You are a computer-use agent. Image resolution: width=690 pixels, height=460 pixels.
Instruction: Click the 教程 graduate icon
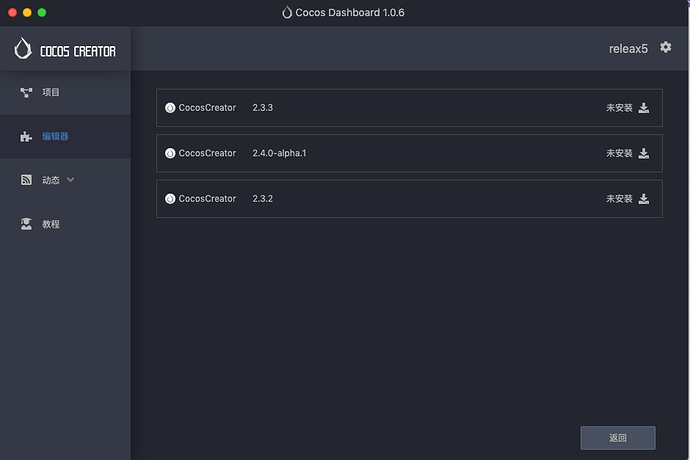[x=26, y=224]
